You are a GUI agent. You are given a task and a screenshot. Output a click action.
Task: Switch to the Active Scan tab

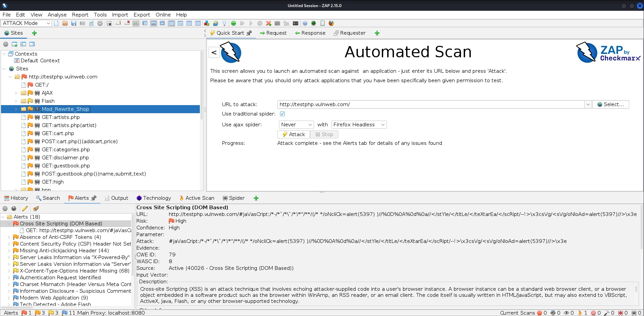[x=196, y=198]
